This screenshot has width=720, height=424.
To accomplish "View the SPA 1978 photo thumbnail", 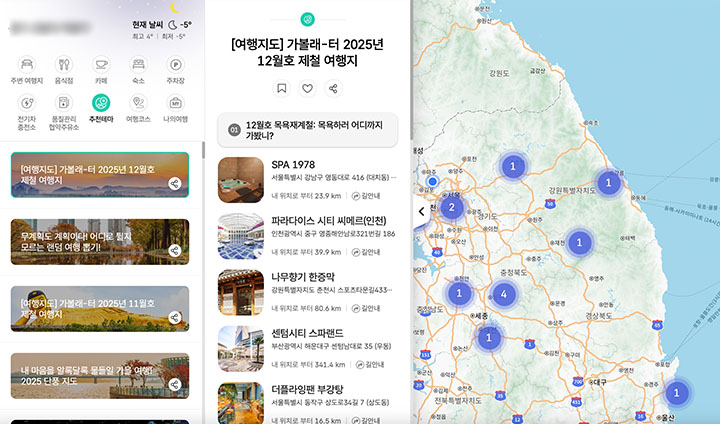I will click(x=241, y=180).
